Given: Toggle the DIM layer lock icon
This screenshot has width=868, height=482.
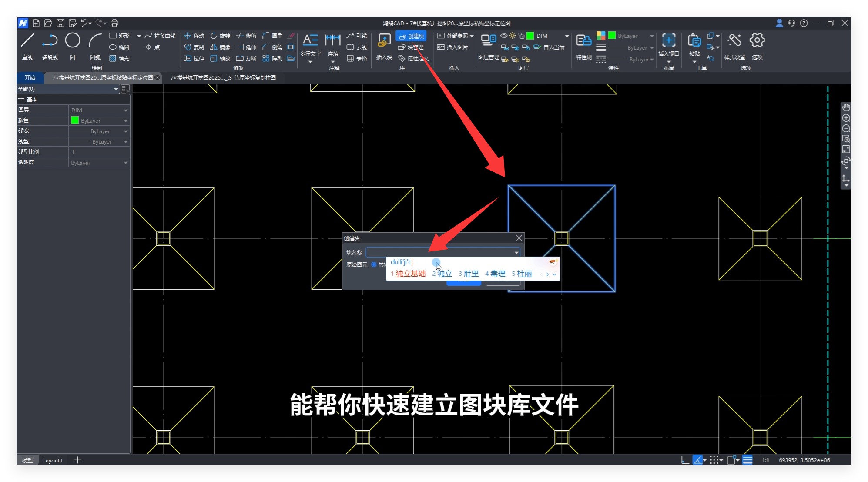Looking at the screenshot, I should click(521, 36).
